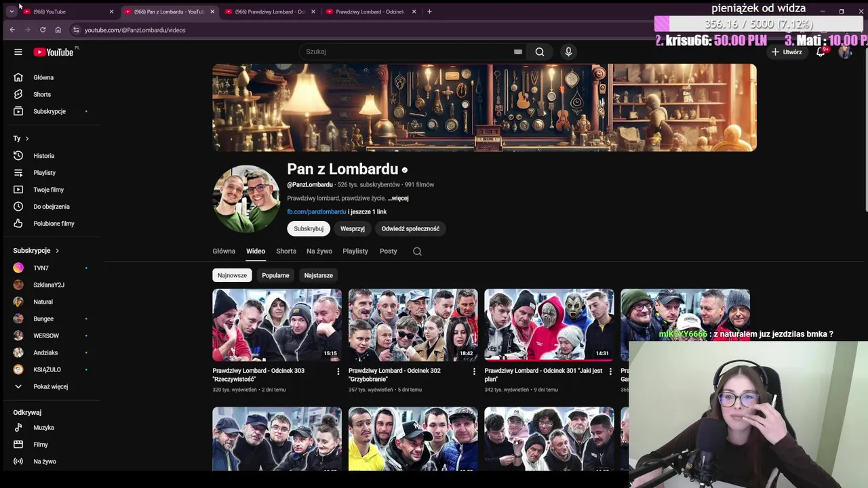Switch to channel Shorts tab
The width and height of the screenshot is (868, 488).
pyautogui.click(x=286, y=251)
